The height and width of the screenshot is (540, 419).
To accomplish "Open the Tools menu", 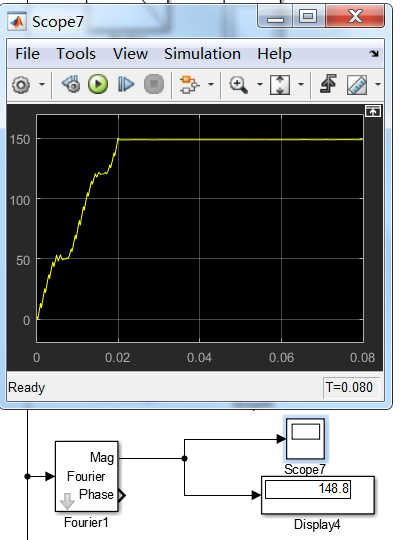I will pyautogui.click(x=76, y=54).
